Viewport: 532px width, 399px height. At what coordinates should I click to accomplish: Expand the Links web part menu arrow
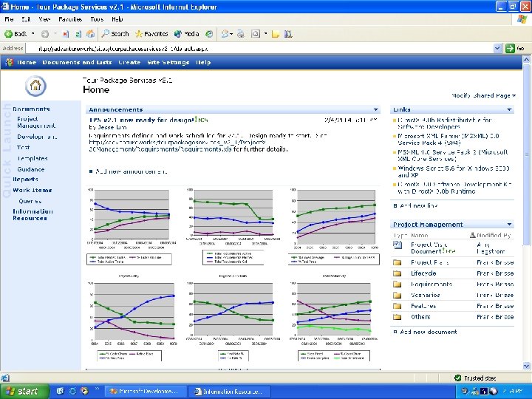(x=509, y=109)
